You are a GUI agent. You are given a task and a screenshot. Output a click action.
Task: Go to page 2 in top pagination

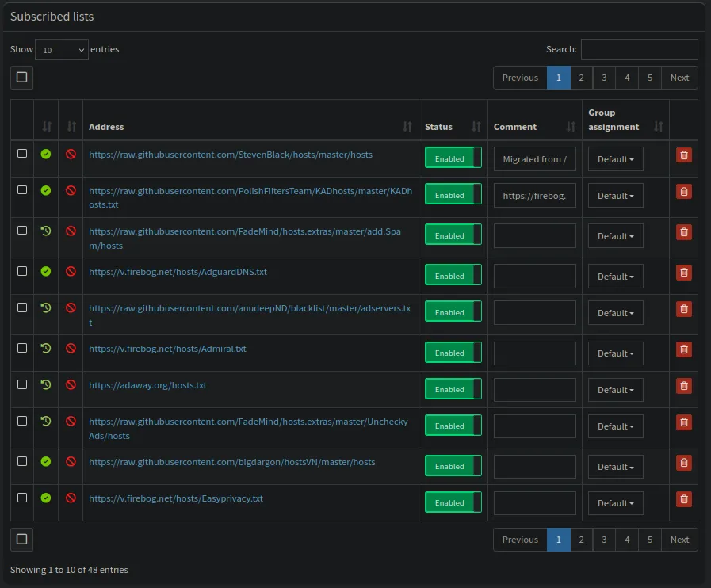(581, 78)
